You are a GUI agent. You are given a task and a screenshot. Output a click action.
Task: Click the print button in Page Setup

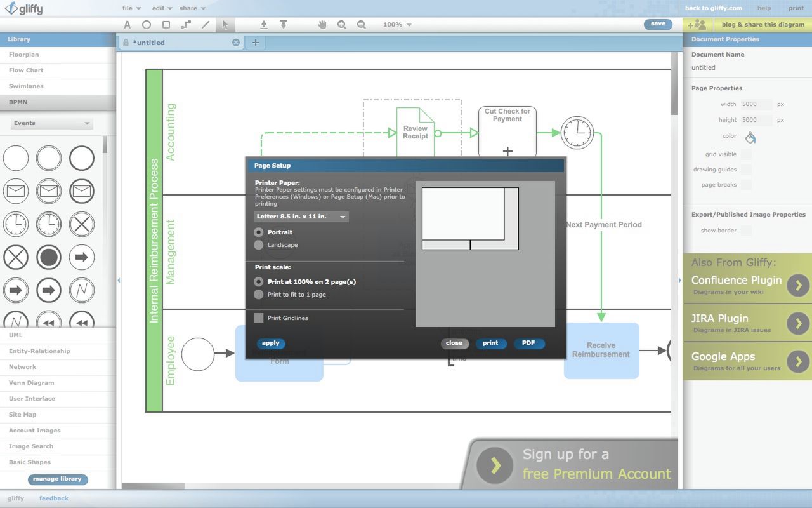tap(491, 344)
